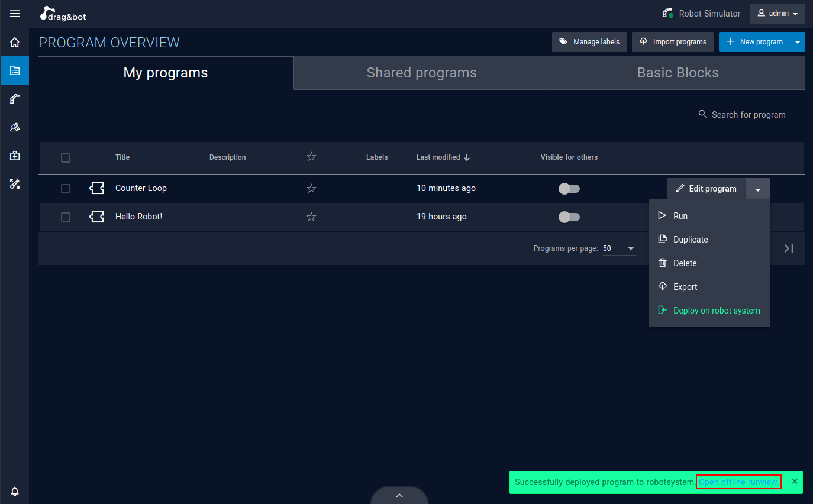Click the 19 hours ago cell
Image resolution: width=813 pixels, height=504 pixels.
point(441,217)
